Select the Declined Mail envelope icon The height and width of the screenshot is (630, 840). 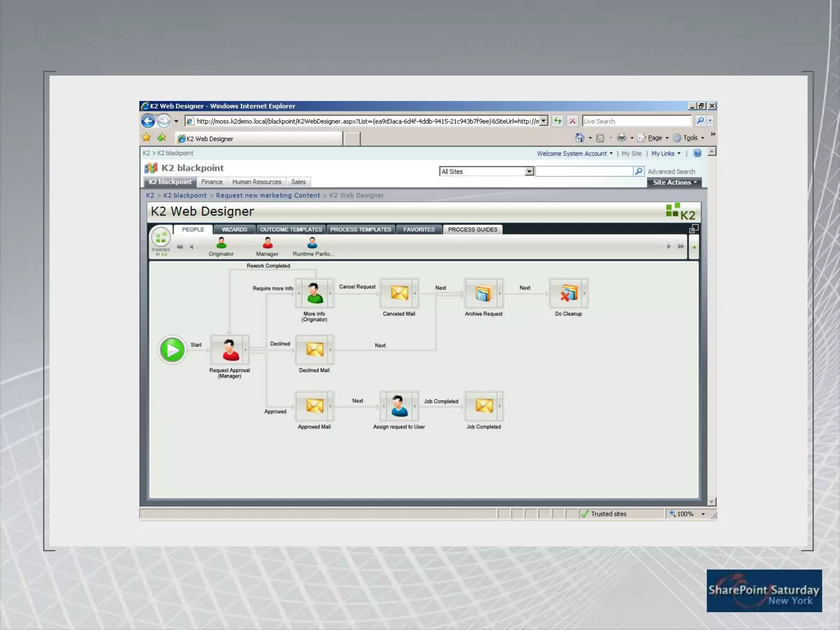tap(315, 350)
